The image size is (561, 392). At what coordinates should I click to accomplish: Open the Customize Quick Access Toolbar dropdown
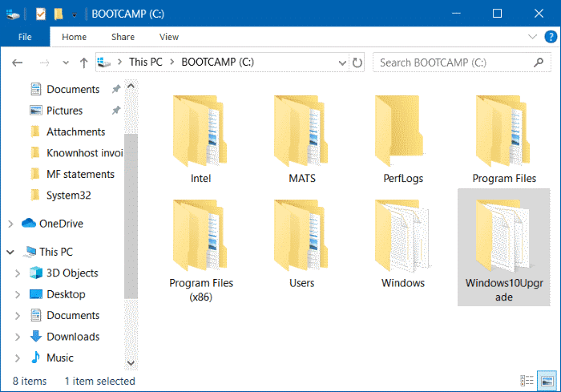click(x=75, y=14)
